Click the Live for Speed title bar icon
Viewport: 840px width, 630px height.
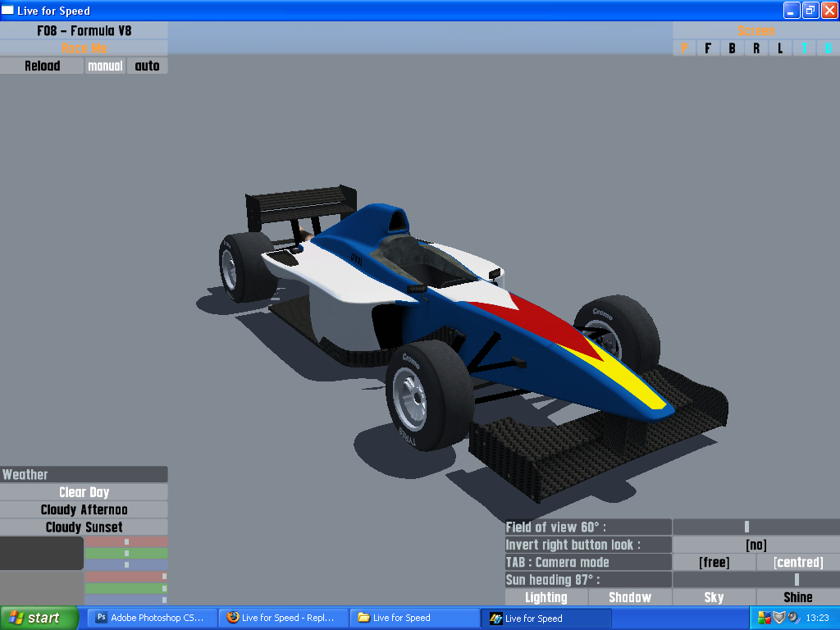[7, 10]
